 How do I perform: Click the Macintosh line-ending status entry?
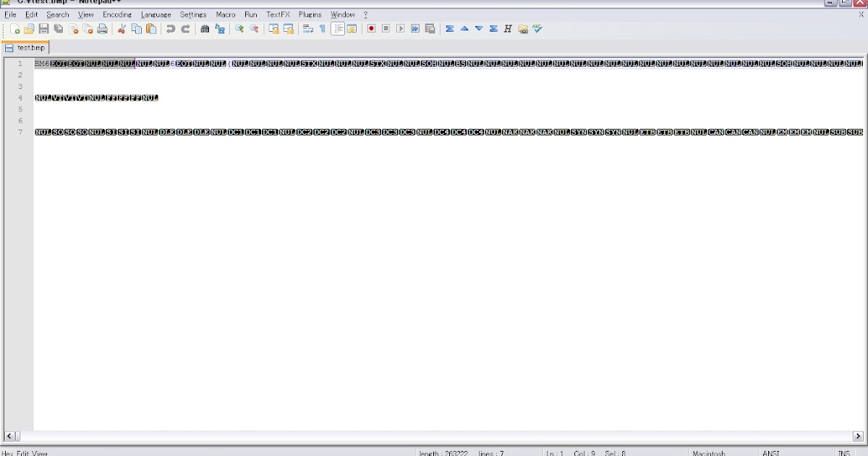tap(709, 453)
